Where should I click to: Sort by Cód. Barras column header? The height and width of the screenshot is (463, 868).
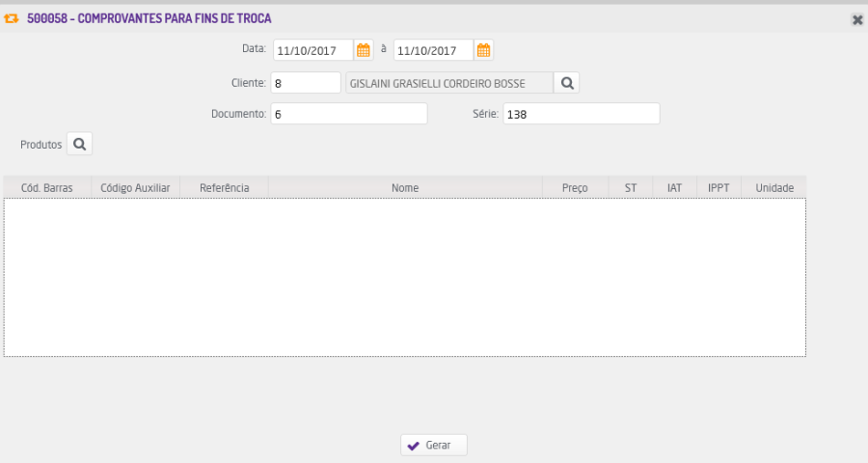click(47, 188)
